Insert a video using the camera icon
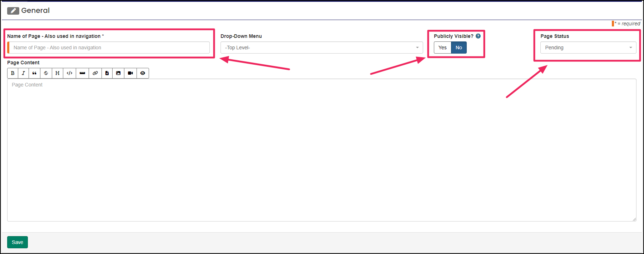644x254 pixels. (130, 73)
